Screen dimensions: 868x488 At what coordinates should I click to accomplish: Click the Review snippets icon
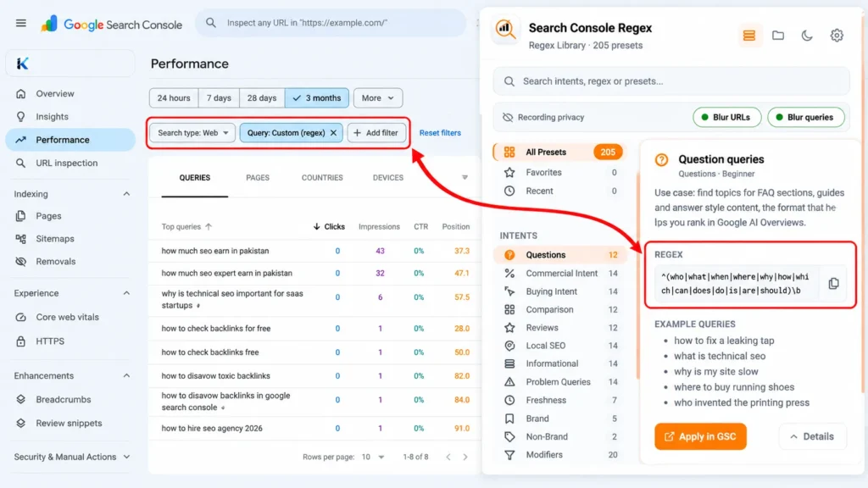[x=20, y=424]
